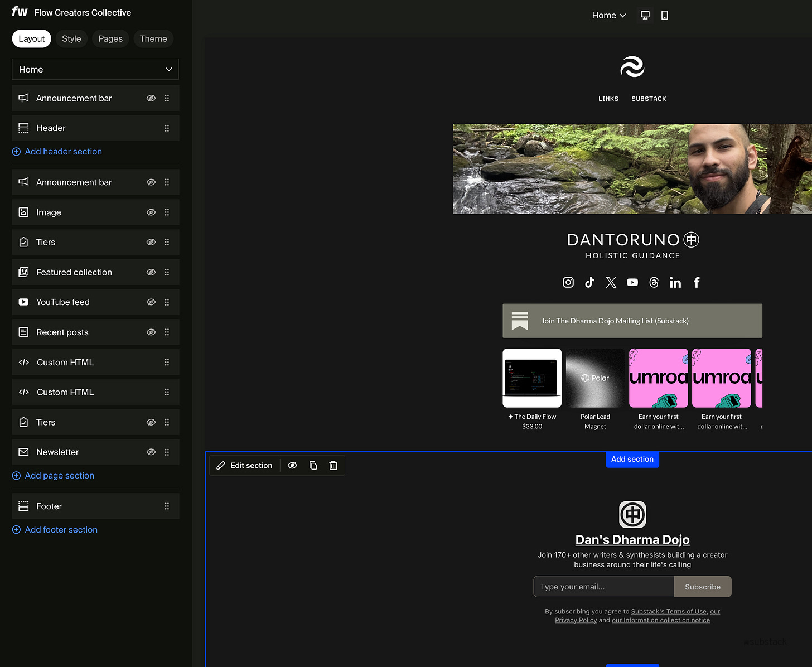Click Add header section link
Viewport: 812px width, 667px height.
(57, 152)
